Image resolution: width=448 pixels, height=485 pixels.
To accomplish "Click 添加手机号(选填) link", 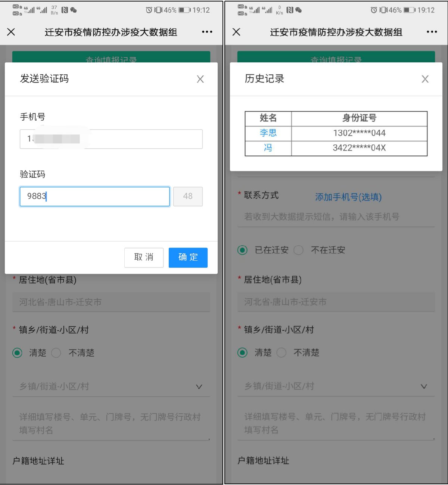I will pyautogui.click(x=348, y=197).
